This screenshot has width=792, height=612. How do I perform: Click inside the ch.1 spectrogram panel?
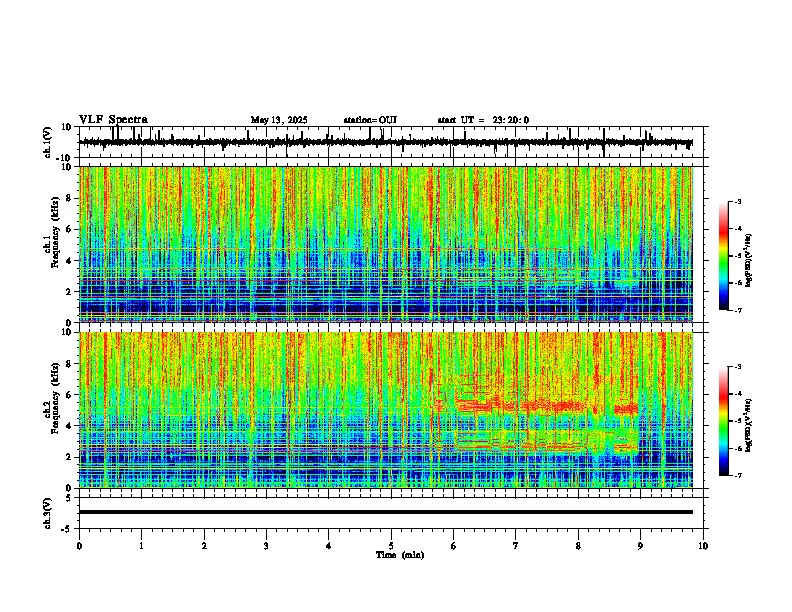coord(385,244)
